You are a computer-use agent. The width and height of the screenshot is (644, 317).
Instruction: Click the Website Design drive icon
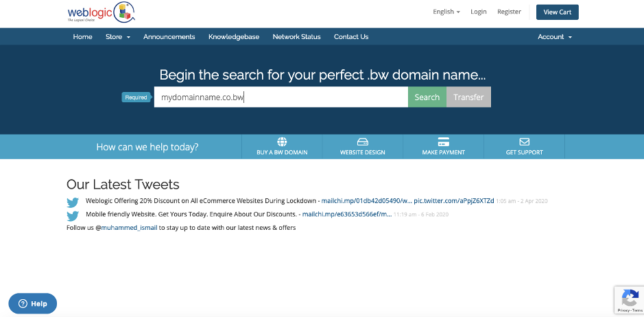pyautogui.click(x=363, y=142)
